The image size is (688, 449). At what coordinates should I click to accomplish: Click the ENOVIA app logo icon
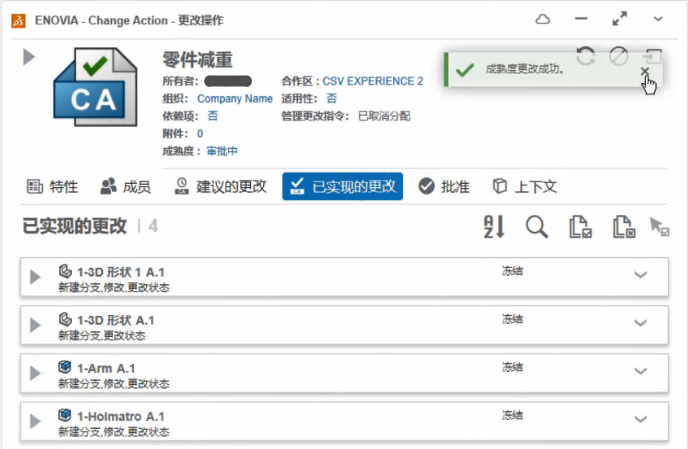coord(18,21)
